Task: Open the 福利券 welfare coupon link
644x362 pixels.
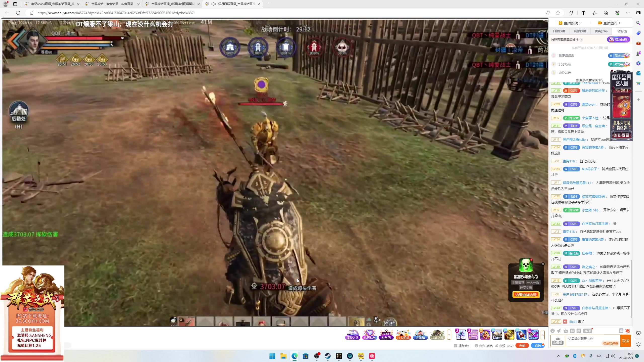Action: [x=462, y=346]
